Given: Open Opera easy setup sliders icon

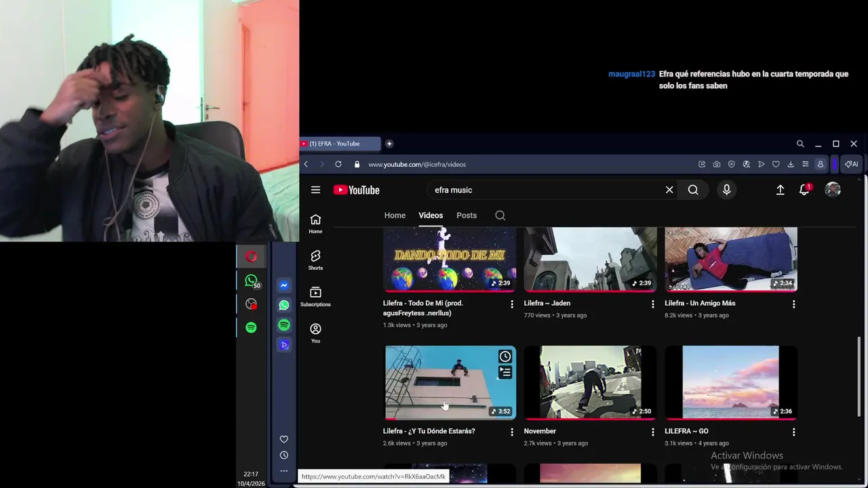Looking at the screenshot, I should [x=805, y=164].
